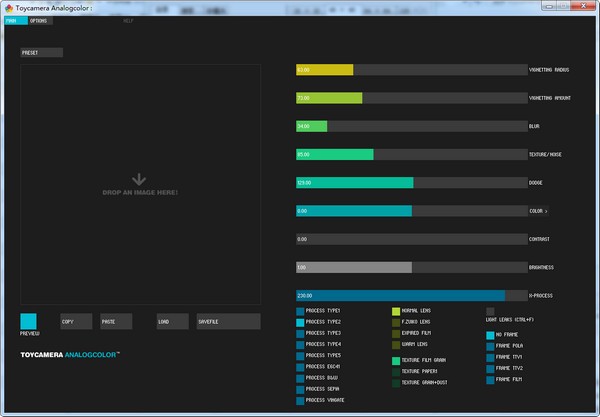Screen dimensions: 600x417
Task: Turn on Light Leaks square
Action: pyautogui.click(x=490, y=311)
